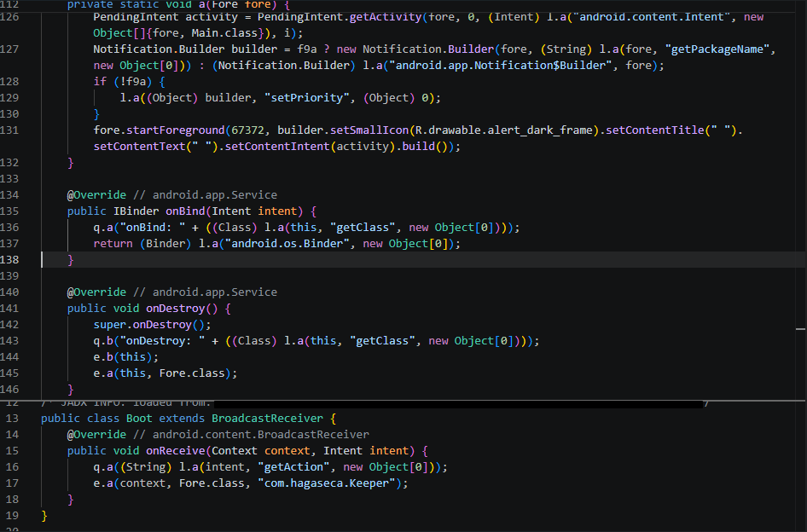Click the scrollbar marker on right edge

[x=800, y=329]
